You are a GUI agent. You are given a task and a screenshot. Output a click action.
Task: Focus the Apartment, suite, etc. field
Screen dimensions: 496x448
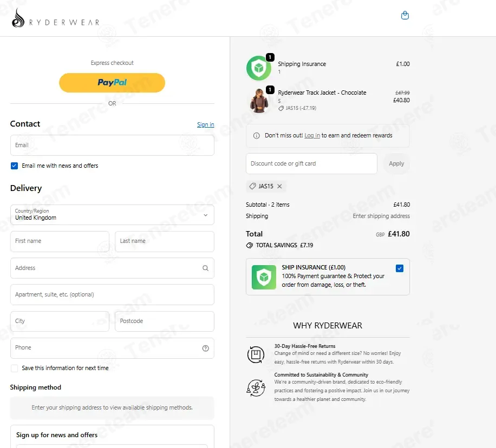click(112, 295)
